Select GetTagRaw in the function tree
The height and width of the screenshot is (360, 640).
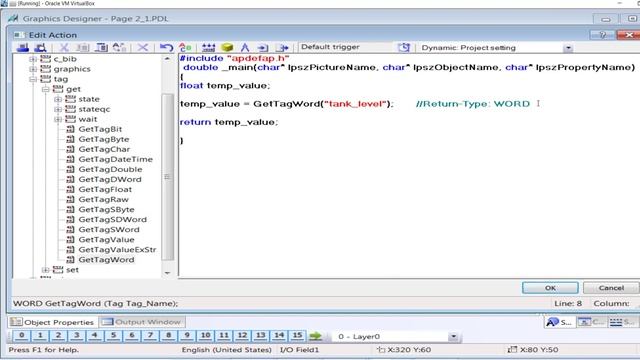coord(103,200)
